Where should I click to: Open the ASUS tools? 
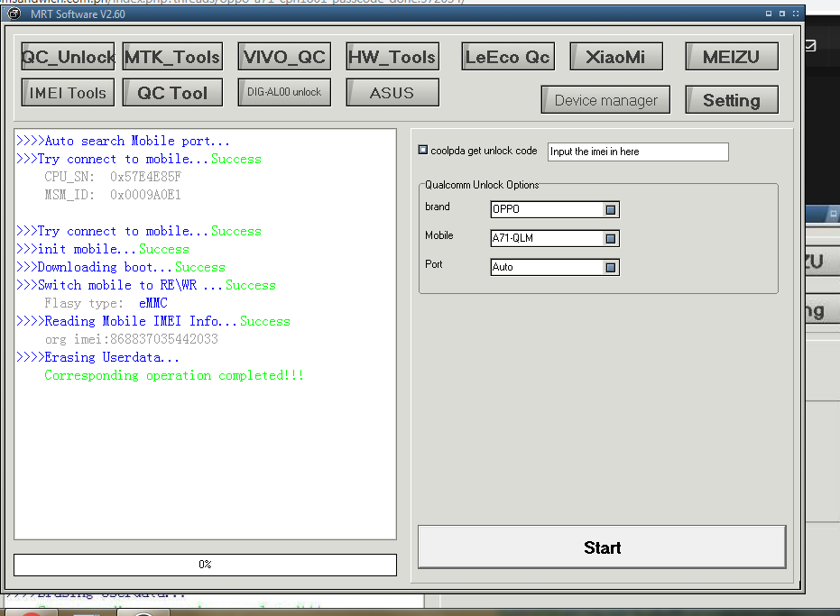392,93
